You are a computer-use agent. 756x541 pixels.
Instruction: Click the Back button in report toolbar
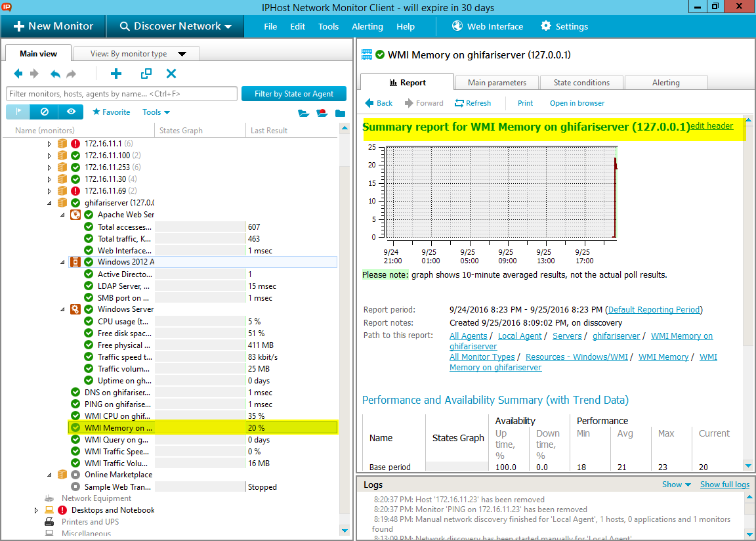[379, 103]
